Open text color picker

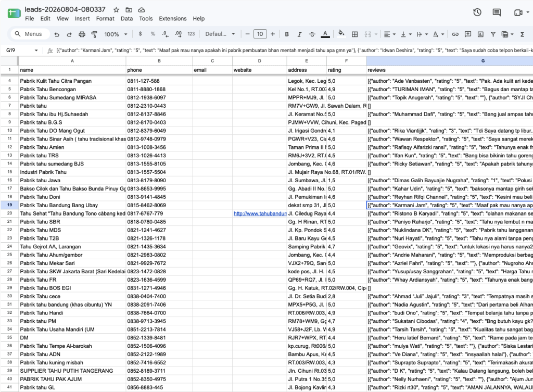(x=325, y=34)
